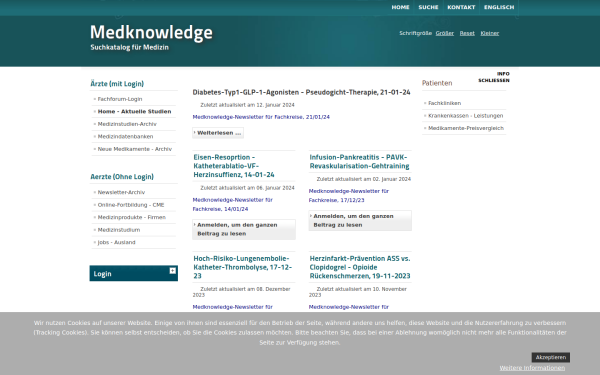Click the Weiterlesen button
600x375 pixels.
(218, 133)
